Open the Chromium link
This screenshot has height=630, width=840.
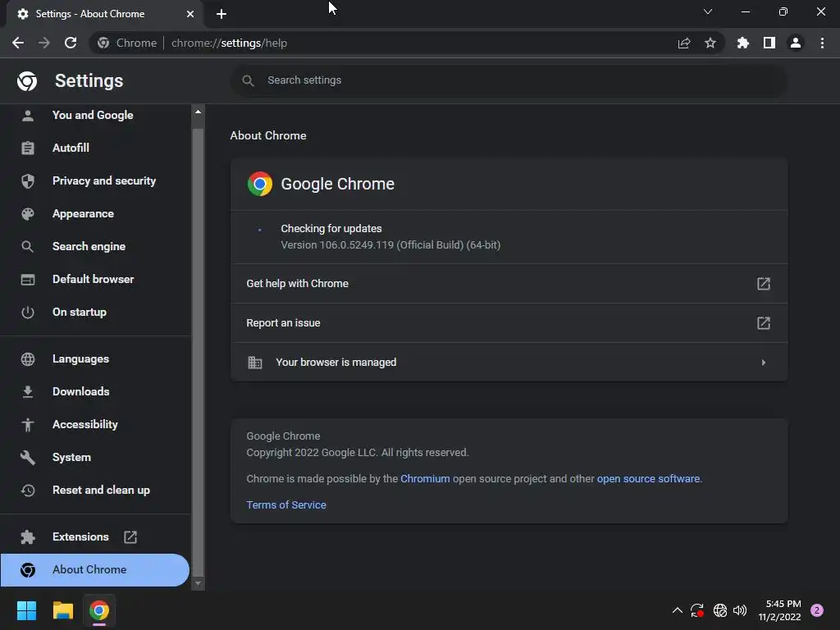click(x=425, y=479)
